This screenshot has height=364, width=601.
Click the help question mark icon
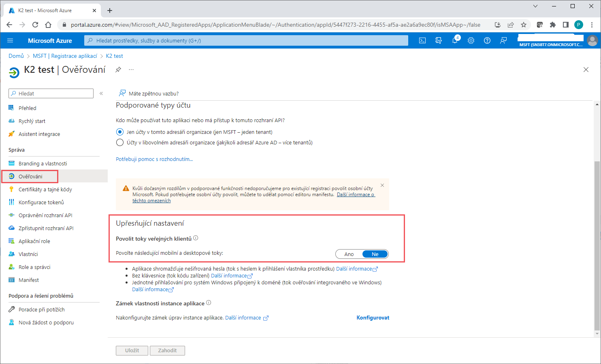tap(487, 40)
